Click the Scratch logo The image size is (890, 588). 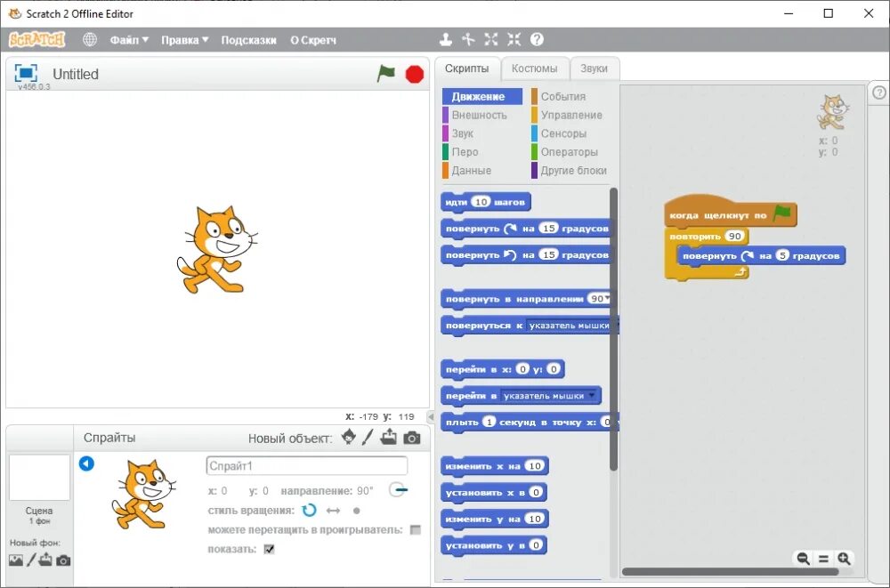(37, 39)
